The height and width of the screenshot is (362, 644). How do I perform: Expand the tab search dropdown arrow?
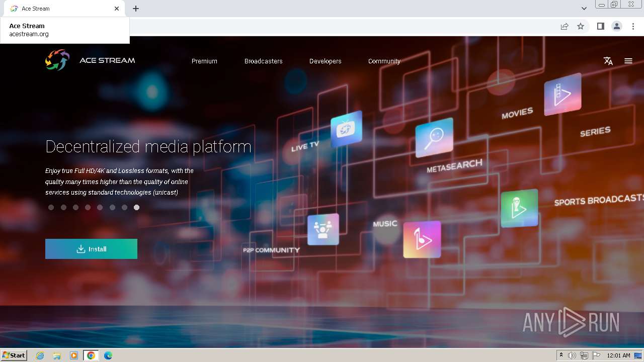tap(584, 9)
